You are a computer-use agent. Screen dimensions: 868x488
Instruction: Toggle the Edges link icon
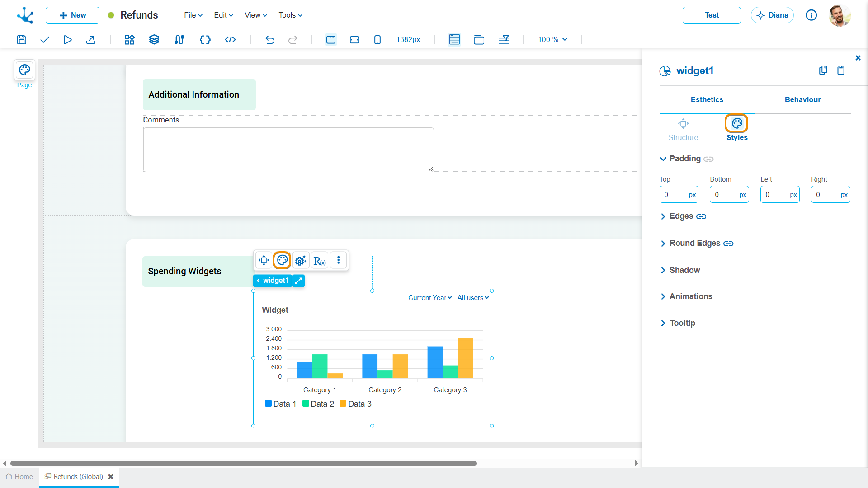[701, 216]
